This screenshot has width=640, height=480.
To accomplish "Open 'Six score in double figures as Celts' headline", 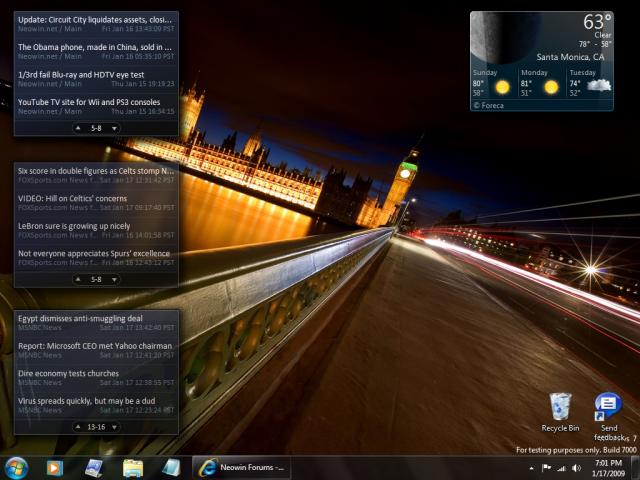I will (x=96, y=171).
